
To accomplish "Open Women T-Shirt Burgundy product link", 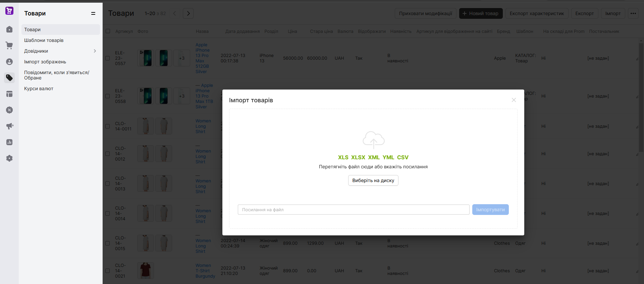I will pyautogui.click(x=205, y=271).
